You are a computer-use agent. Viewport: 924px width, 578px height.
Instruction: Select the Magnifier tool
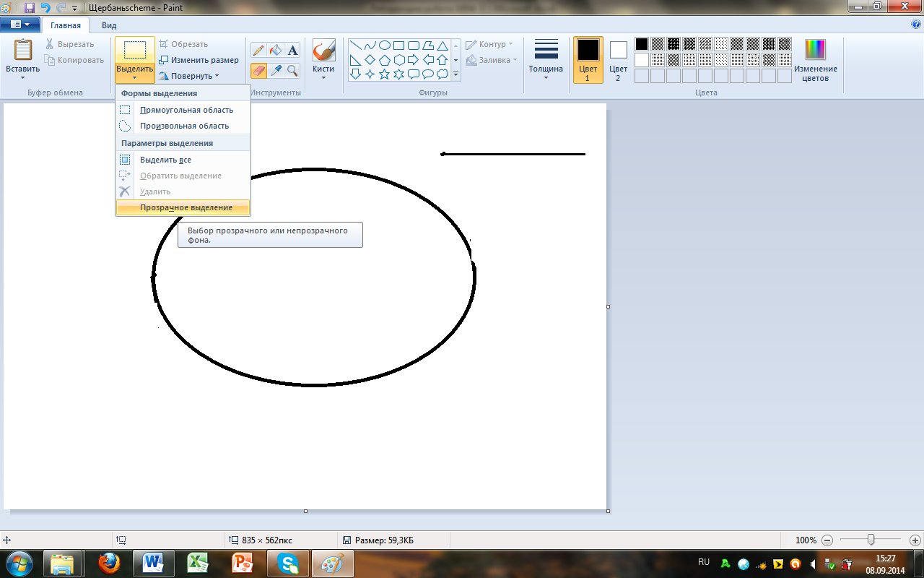[292, 70]
